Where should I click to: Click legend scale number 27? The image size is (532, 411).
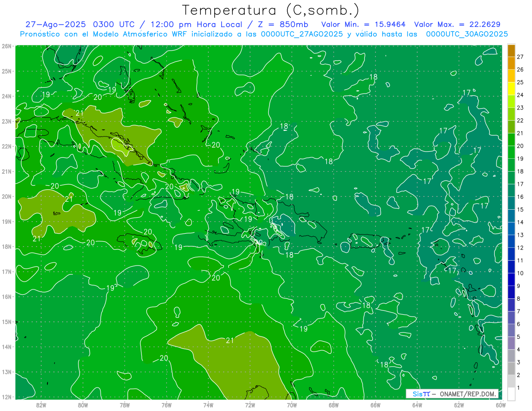[520, 57]
